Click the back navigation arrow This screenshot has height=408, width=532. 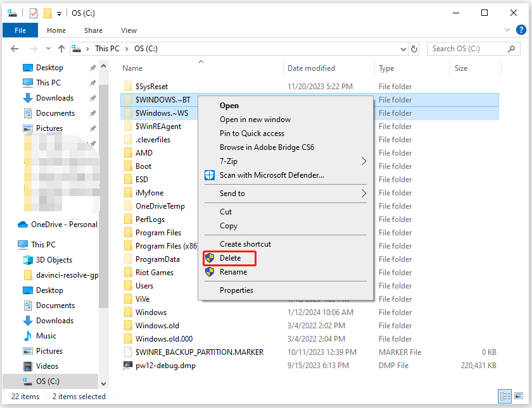(14, 48)
